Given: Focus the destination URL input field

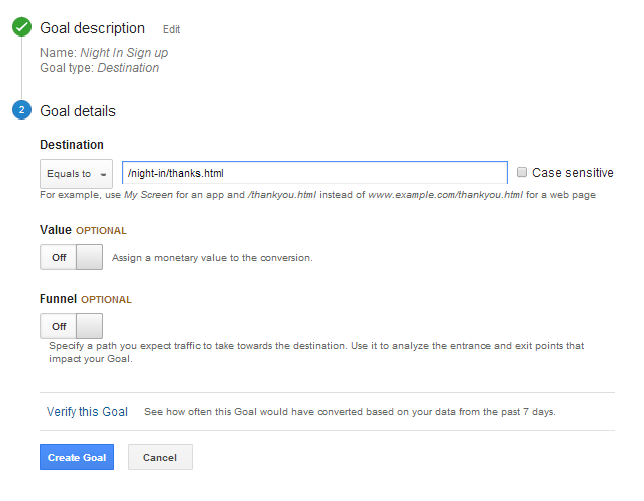Looking at the screenshot, I should tap(315, 173).
